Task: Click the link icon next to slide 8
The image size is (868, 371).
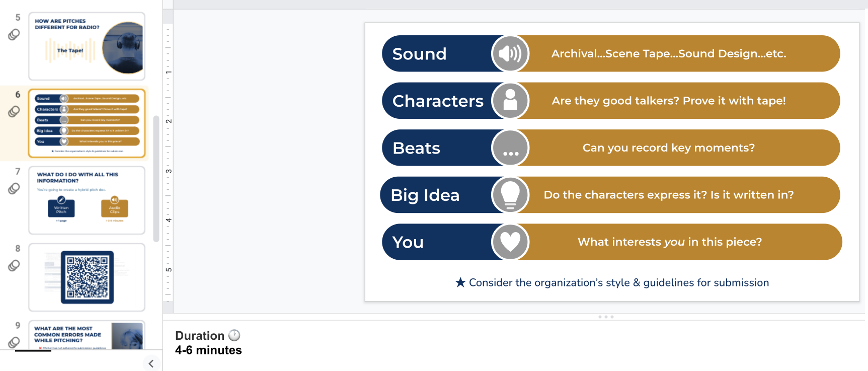Action: [x=14, y=265]
